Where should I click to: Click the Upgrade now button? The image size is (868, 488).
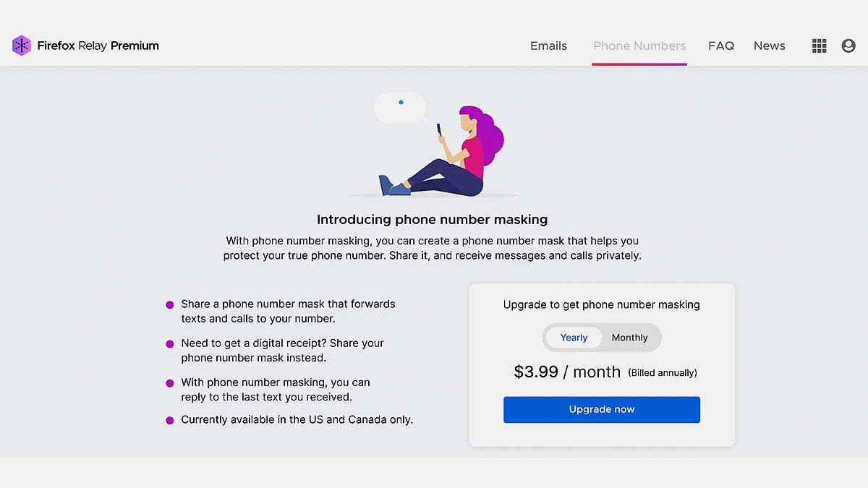(x=602, y=409)
